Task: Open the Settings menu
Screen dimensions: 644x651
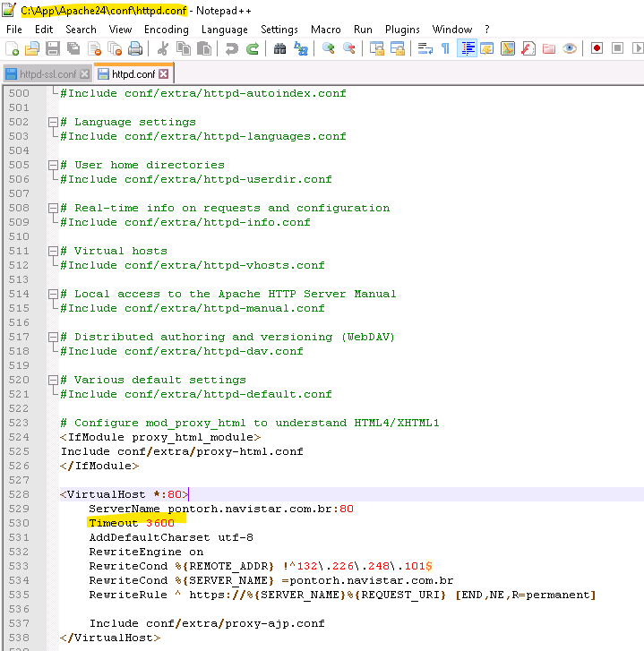Action: coord(279,30)
